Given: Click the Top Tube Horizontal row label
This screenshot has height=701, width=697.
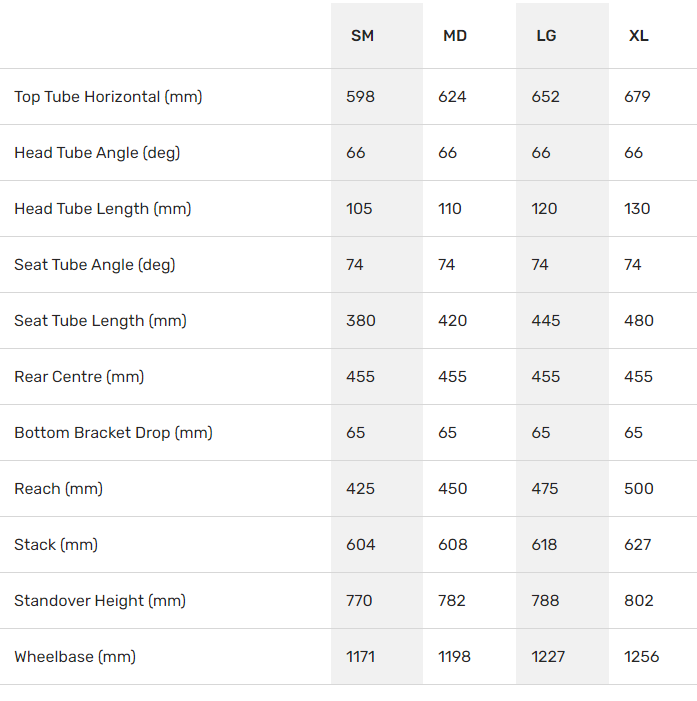Looking at the screenshot, I should pos(108,97).
